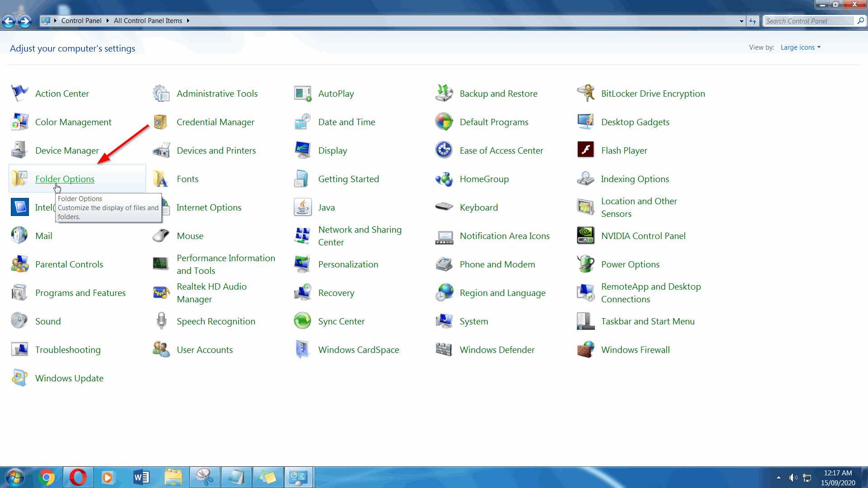Open Power Options link
Image resolution: width=868 pixels, height=488 pixels.
coord(630,264)
